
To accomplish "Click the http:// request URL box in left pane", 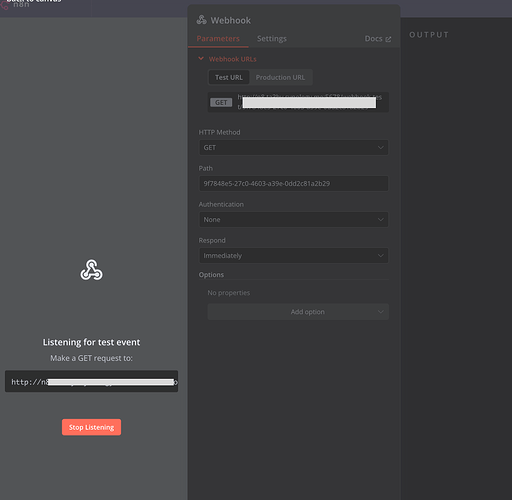I will click(x=91, y=381).
